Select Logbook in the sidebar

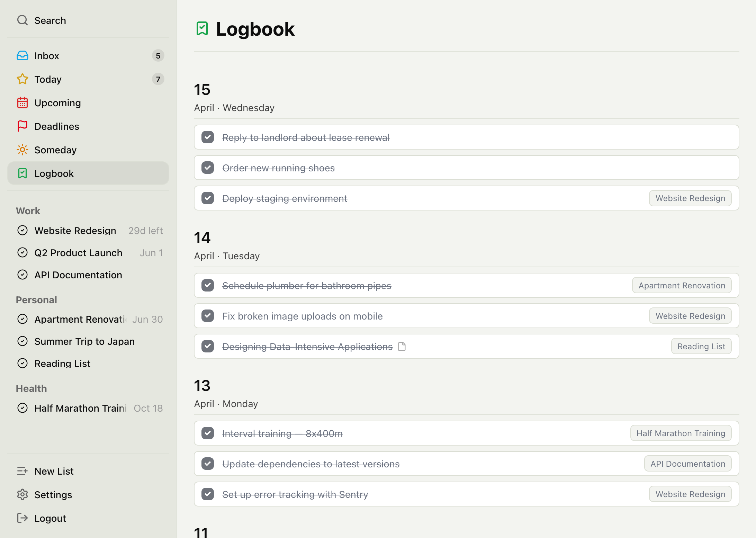(x=88, y=173)
